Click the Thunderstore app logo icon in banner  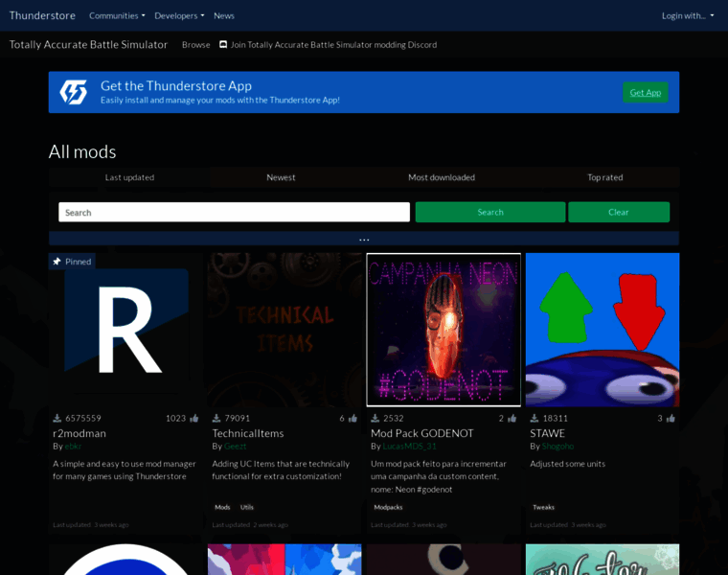pos(73,92)
